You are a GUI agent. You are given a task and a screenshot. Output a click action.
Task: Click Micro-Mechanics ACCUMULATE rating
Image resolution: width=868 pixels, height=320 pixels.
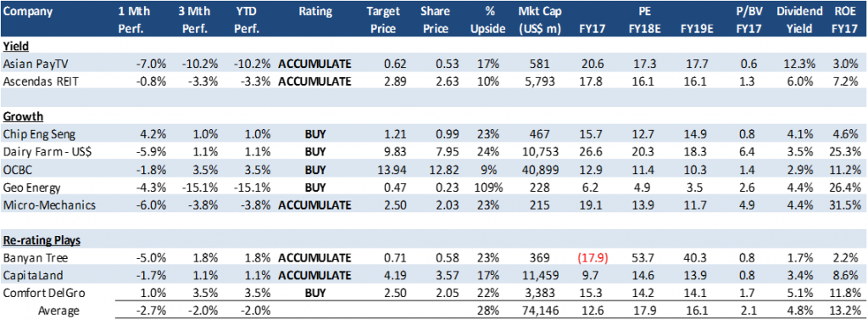[x=314, y=205]
